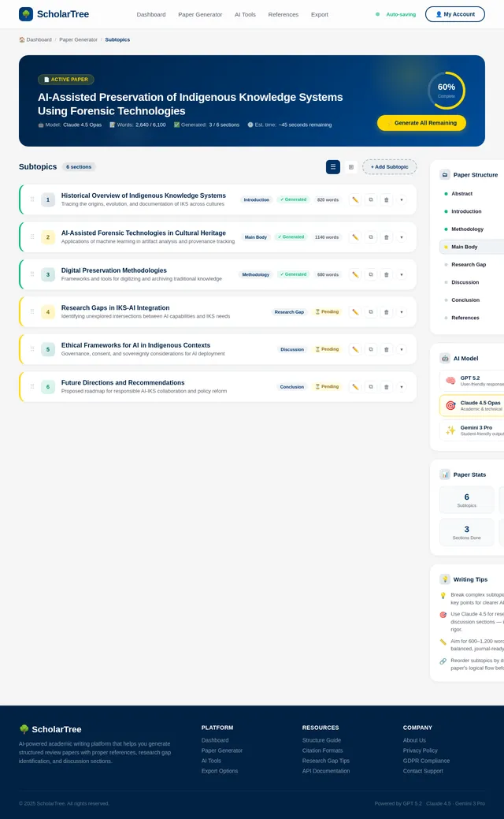Click the Add Subtopic button

pyautogui.click(x=389, y=167)
